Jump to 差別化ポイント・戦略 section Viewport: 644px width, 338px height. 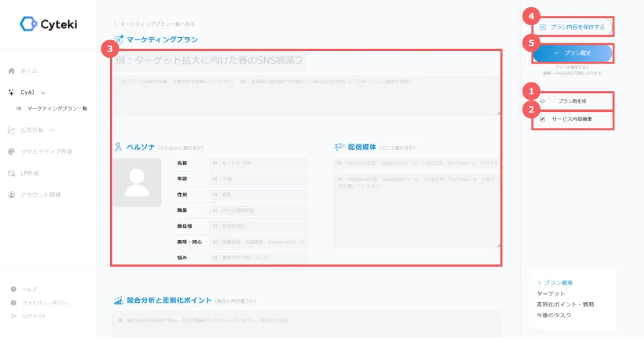pyautogui.click(x=565, y=304)
